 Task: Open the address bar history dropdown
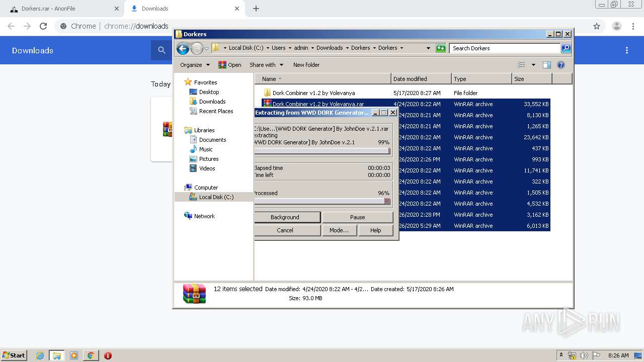(x=428, y=48)
